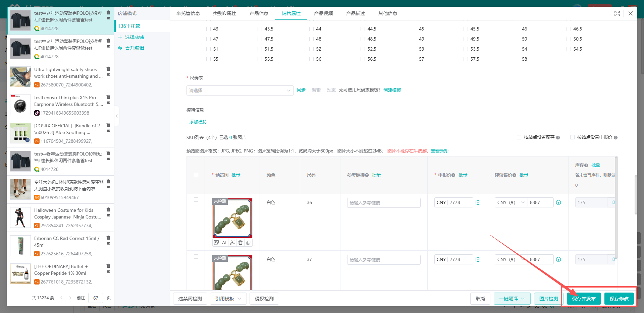This screenshot has height=313, width=644.
Task: Go to previous page of product list
Action: click(61, 298)
